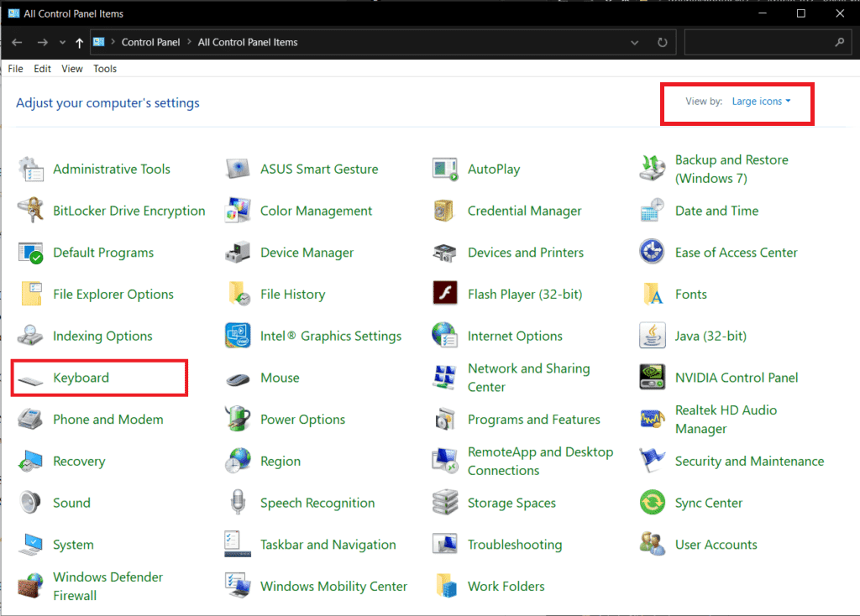Click the Control Panel icon in address bar
This screenshot has height=616, width=860.
(99, 42)
